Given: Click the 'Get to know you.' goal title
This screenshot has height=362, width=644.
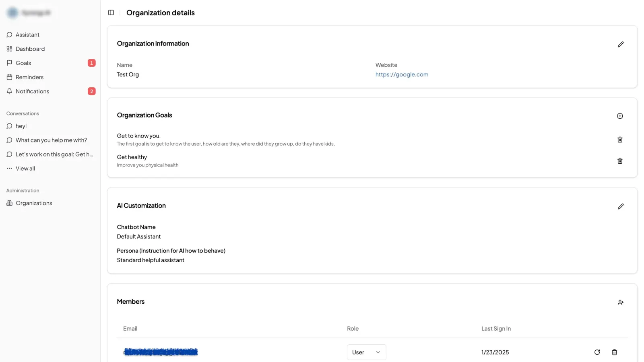Looking at the screenshot, I should point(138,136).
